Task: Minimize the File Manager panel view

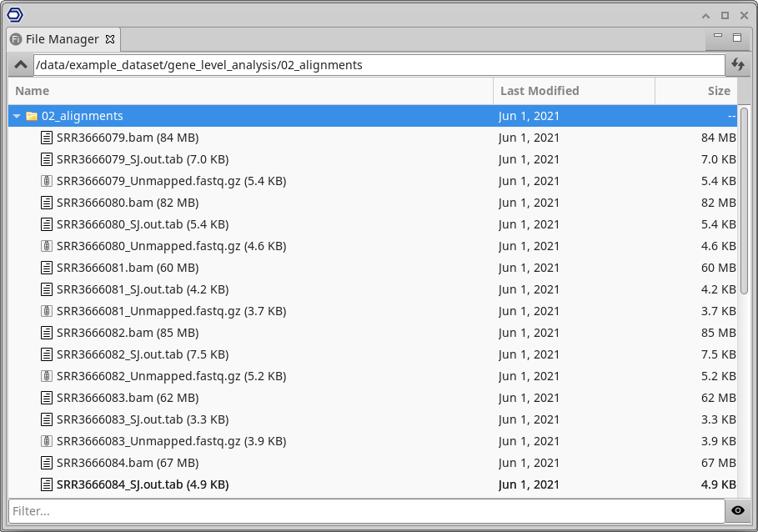Action: click(x=718, y=37)
